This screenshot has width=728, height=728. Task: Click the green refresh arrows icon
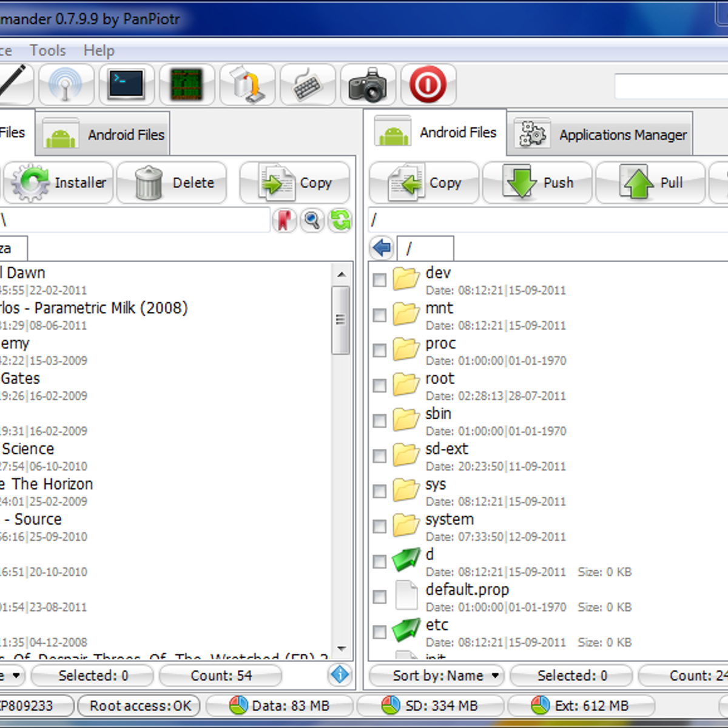[x=340, y=220]
